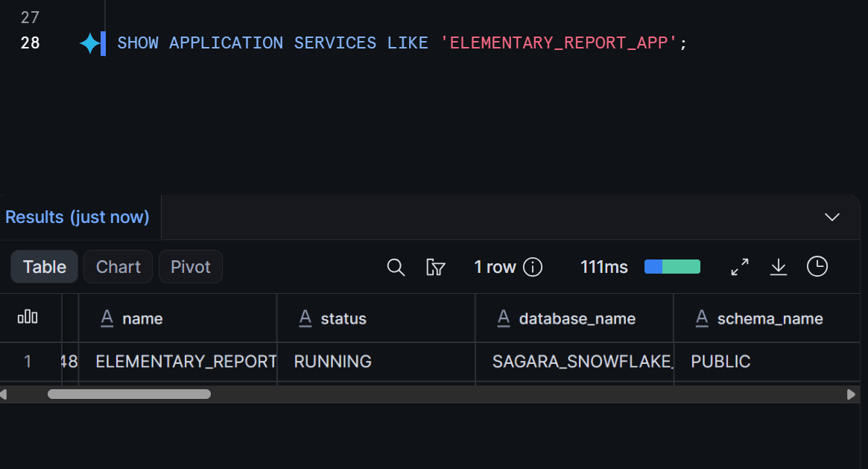Viewport: 868px width, 469px height.
Task: Click the query duration profile bar
Action: pos(672,267)
